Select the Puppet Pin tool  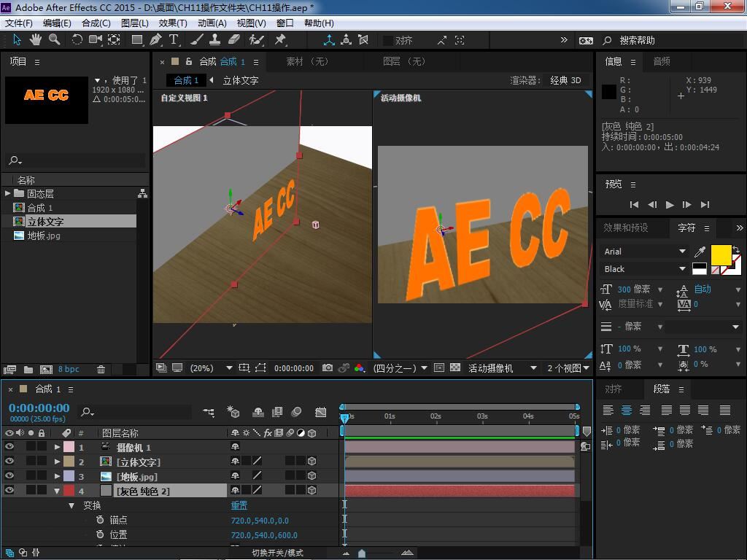(280, 40)
